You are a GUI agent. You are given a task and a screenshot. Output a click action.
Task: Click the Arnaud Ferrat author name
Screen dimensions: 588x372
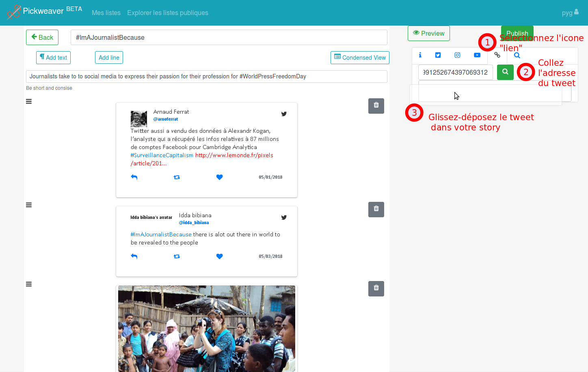click(x=171, y=112)
